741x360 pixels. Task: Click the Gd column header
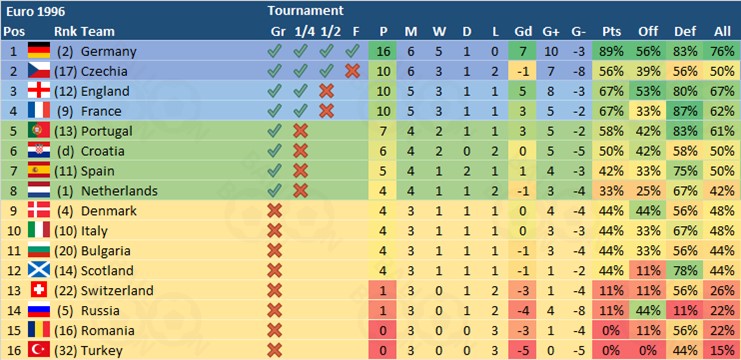click(x=523, y=32)
